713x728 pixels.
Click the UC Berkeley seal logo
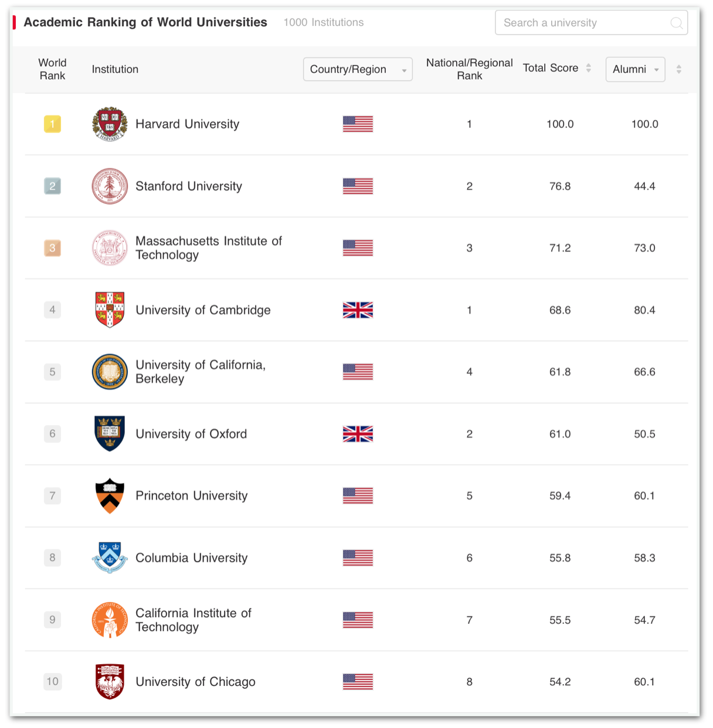[x=110, y=372]
